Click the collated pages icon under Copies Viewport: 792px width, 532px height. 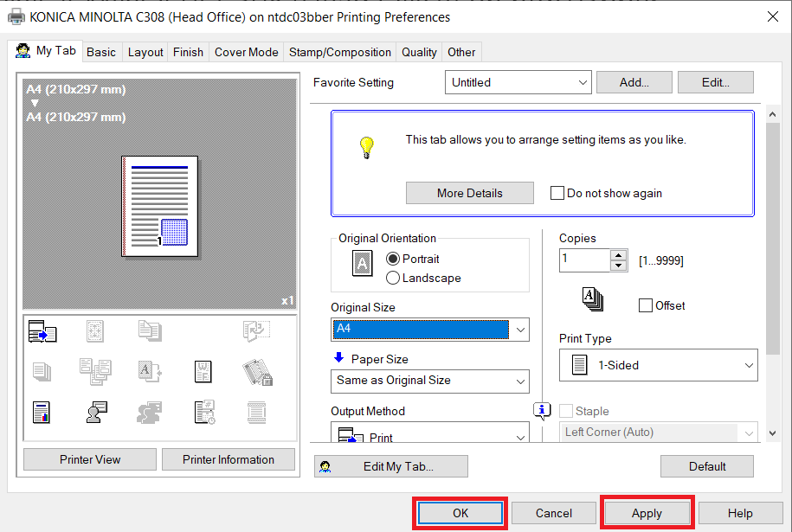592,298
